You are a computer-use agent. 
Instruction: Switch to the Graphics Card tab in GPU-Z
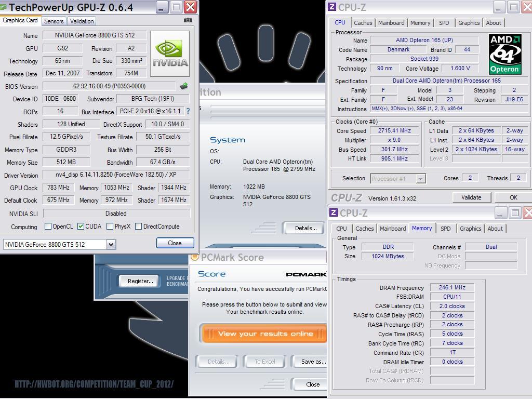tap(20, 20)
